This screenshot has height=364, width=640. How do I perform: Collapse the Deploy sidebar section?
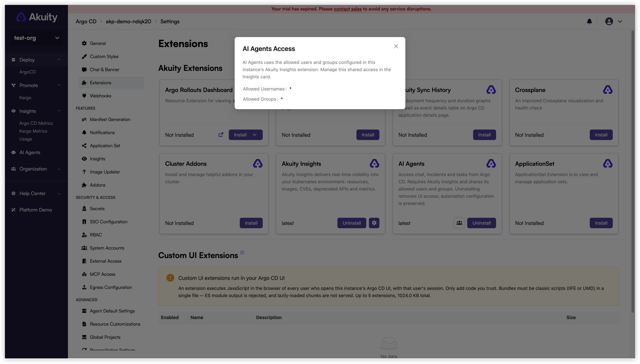59,60
